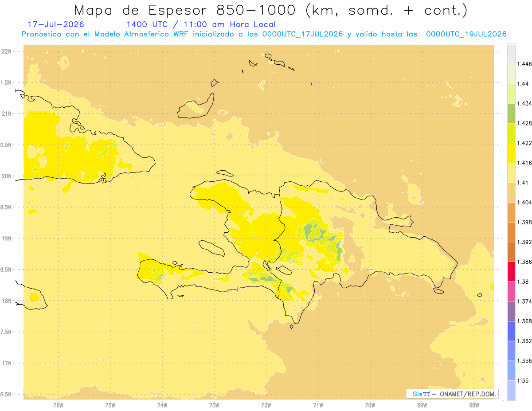Click the 'SisTT - ONAMET/REP.DOM.' credit box
Viewport: 532px width, 411px height.
coord(452,394)
